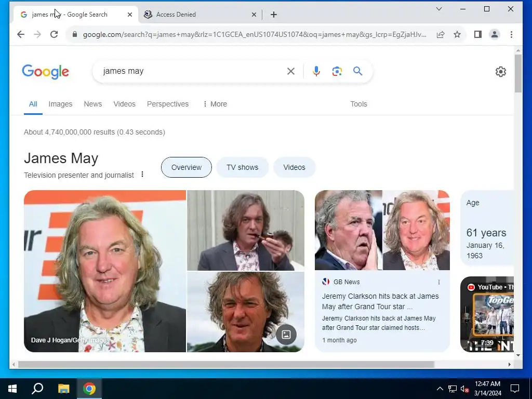Open Windows taskbar search
The height and width of the screenshot is (399, 532).
[x=37, y=389]
